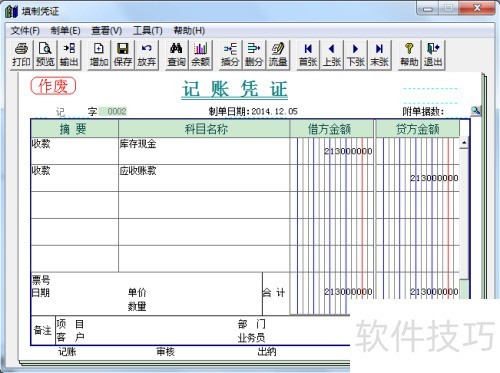Viewport: 500px width, 373px height.
Task: Delete an entry row with 删分
Action: coord(254,55)
